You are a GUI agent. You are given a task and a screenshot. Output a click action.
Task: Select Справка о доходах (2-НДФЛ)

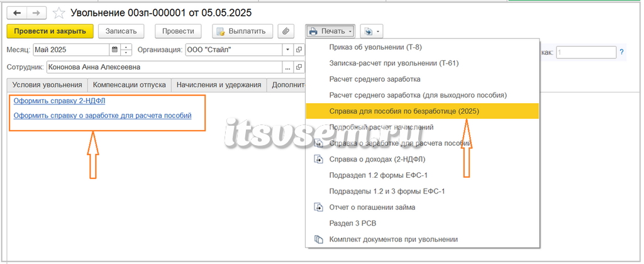(x=422, y=159)
